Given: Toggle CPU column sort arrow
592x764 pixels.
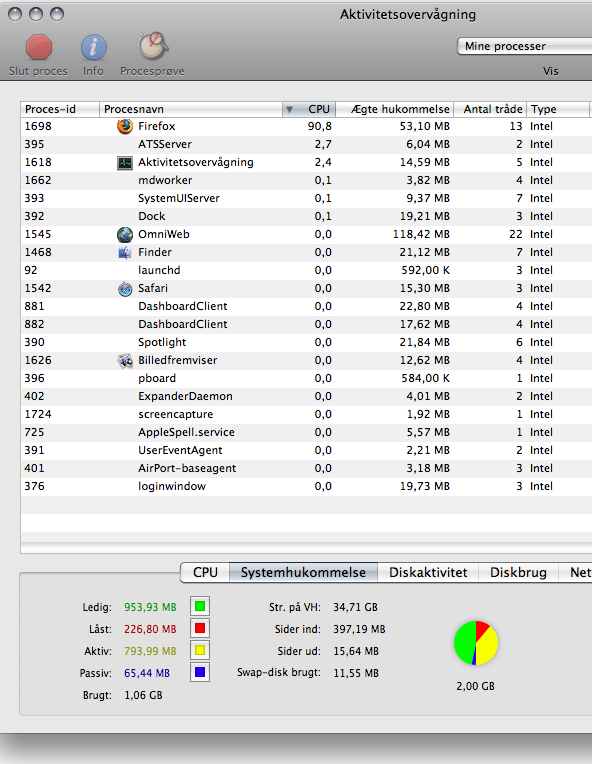Looking at the screenshot, I should tap(289, 110).
